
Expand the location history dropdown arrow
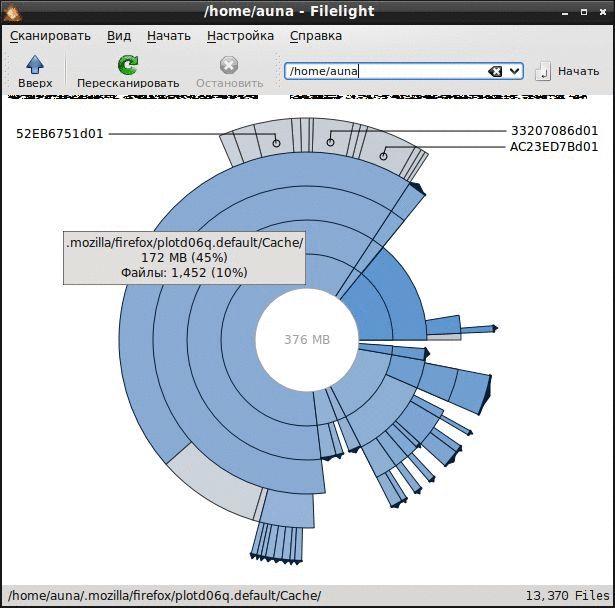[x=515, y=71]
